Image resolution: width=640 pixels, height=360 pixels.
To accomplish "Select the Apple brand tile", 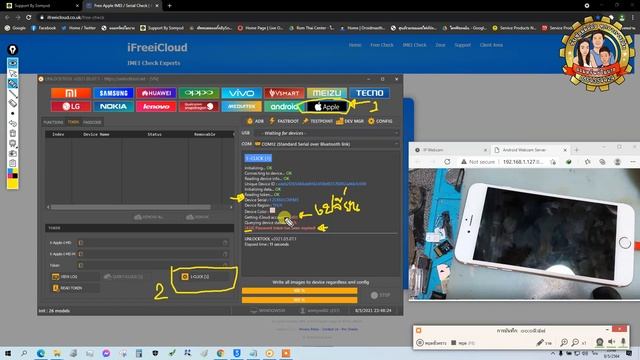I will click(x=327, y=107).
